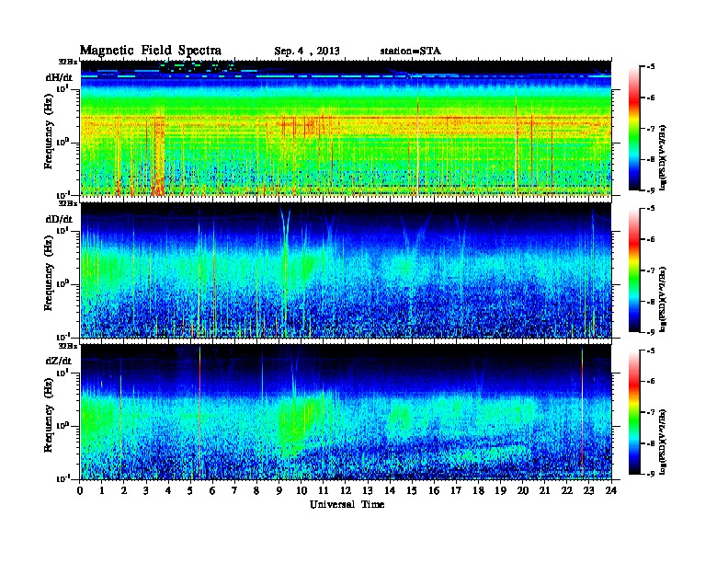Image resolution: width=728 pixels, height=563 pixels.
Task: Click the color bar beside the dH/dt panel
Action: (634, 129)
